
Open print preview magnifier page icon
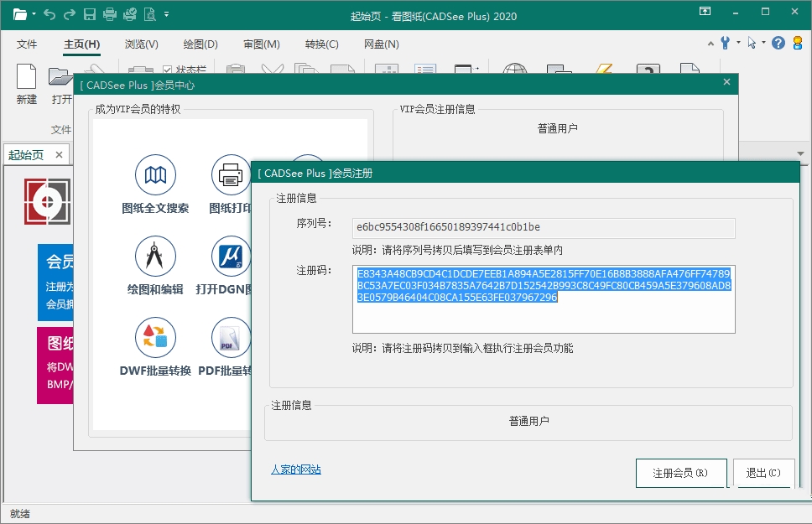150,14
